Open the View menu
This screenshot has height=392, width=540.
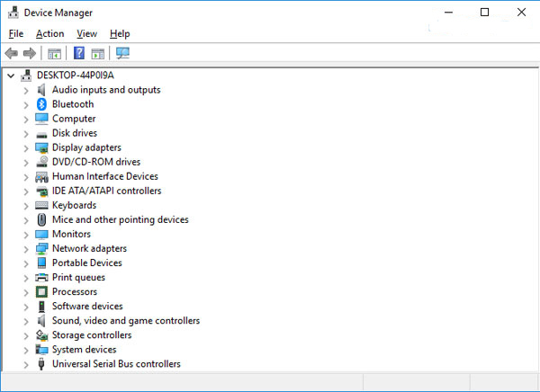pyautogui.click(x=86, y=34)
